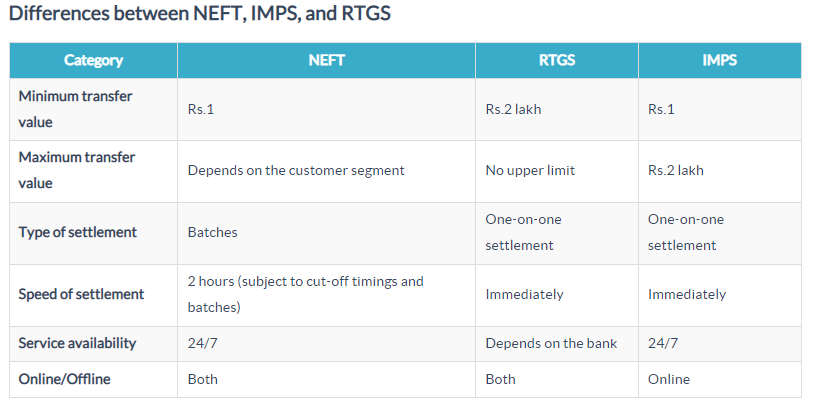Viewport: 813px width, 404px height.
Task: Click the Type of settlement row label
Action: point(78,232)
